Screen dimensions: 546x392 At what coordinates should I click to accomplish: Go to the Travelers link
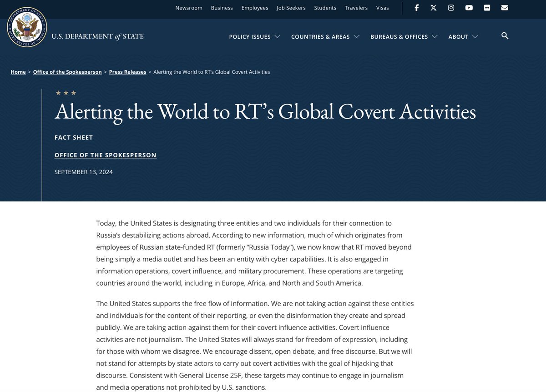tap(356, 8)
